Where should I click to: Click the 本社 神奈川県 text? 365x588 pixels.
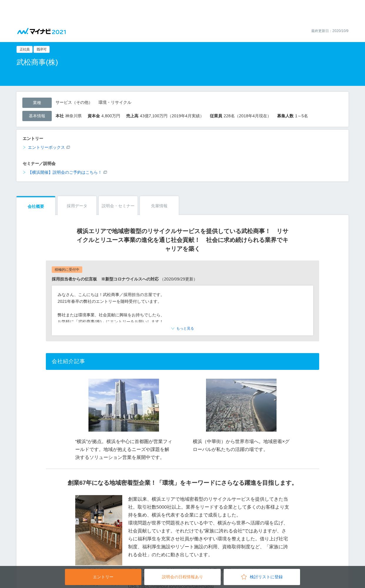[x=68, y=116]
